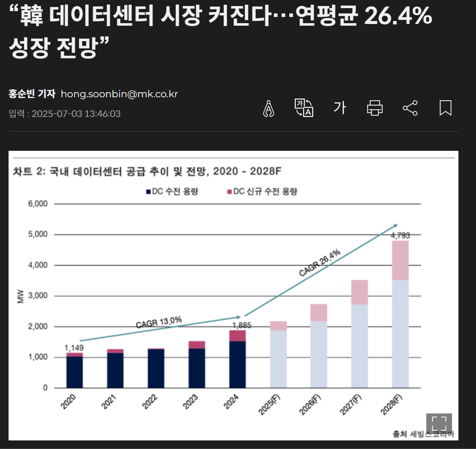476x449 pixels.
Task: Bookmark this article
Action: pos(445,108)
